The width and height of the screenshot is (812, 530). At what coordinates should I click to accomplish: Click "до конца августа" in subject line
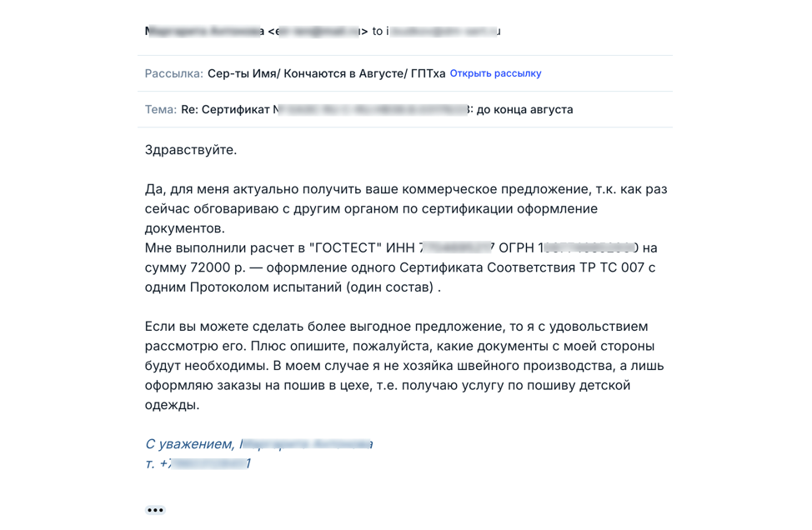click(524, 110)
